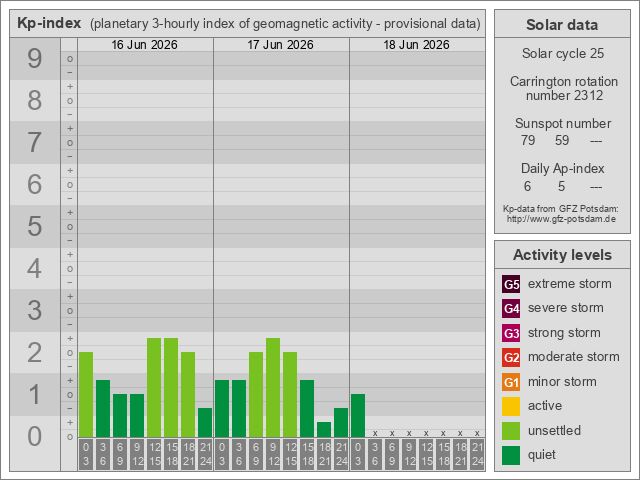640x480 pixels.
Task: Click the 'Kp-index' chart title
Action: click(x=49, y=23)
